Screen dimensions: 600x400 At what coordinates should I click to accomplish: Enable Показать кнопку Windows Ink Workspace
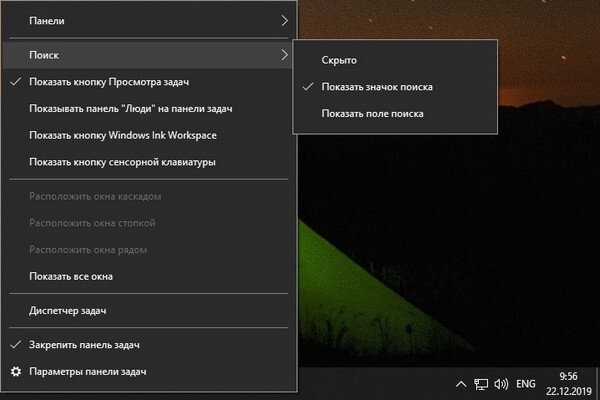pyautogui.click(x=149, y=136)
